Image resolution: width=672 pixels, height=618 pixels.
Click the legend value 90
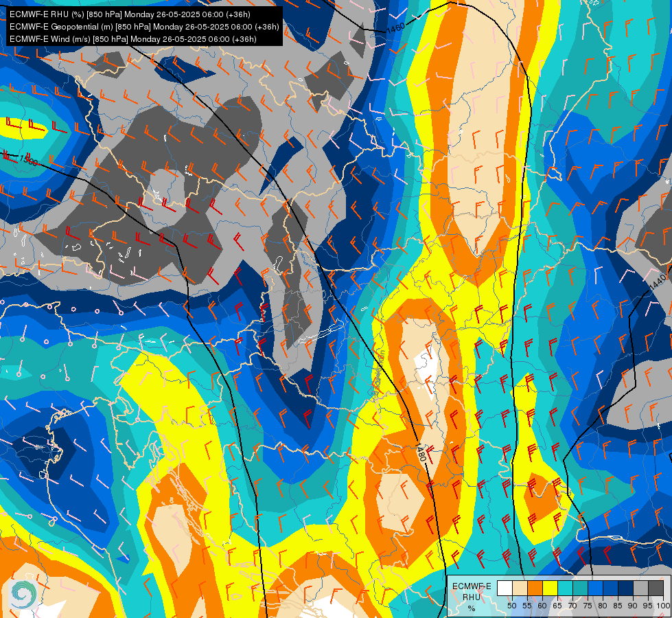tap(633, 606)
